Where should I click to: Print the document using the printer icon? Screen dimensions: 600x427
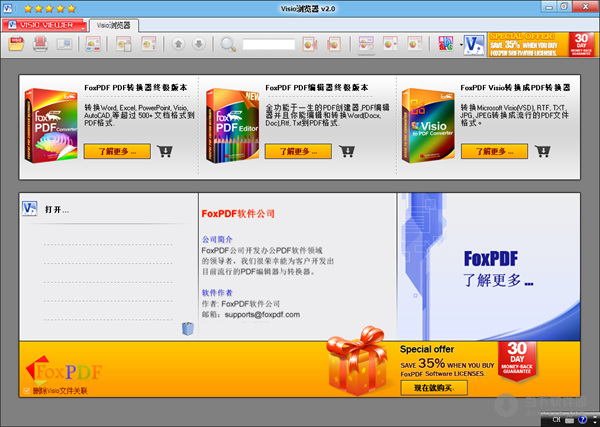tap(40, 44)
